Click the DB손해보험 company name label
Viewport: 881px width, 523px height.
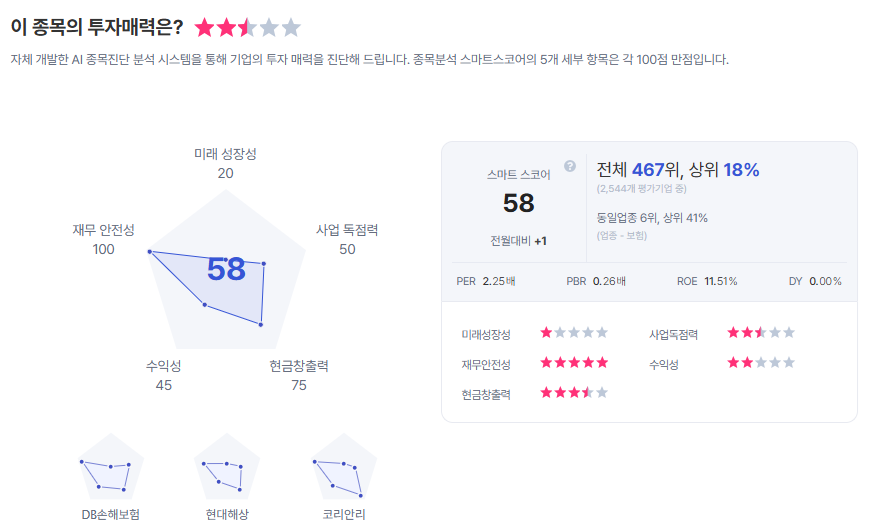tap(110, 514)
